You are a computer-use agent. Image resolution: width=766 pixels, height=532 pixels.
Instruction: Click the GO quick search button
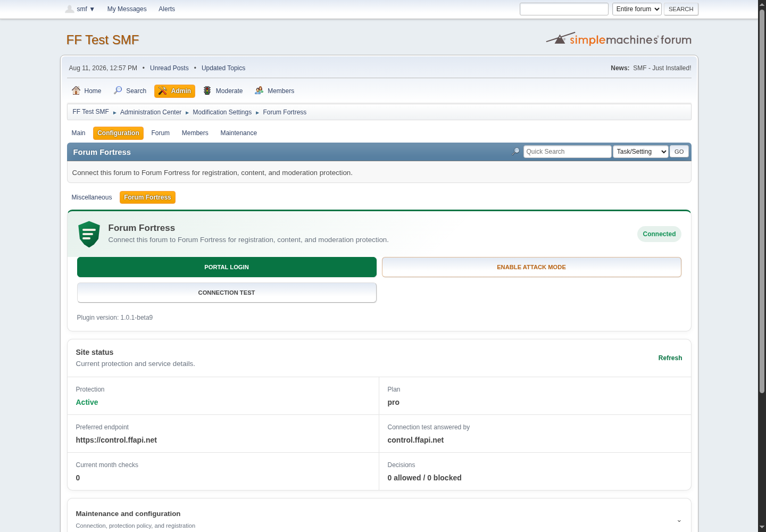coord(679,152)
